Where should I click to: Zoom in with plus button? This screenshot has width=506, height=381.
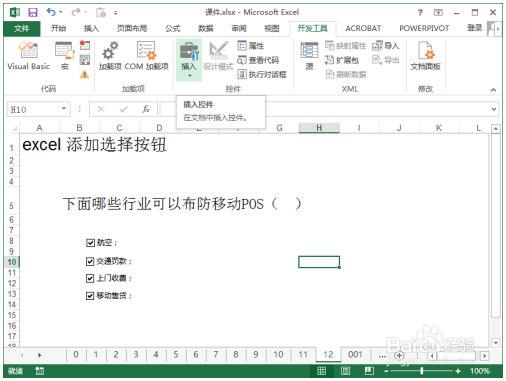[458, 371]
